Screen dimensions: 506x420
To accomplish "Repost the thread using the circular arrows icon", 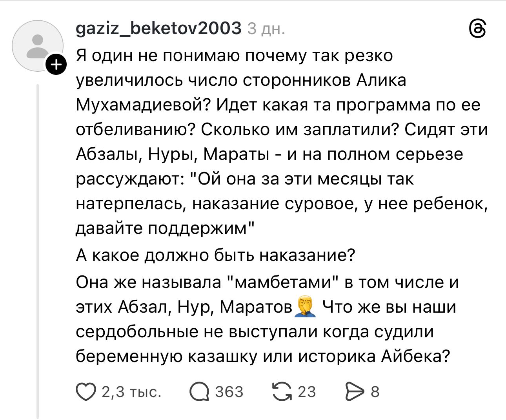I will point(281,392).
